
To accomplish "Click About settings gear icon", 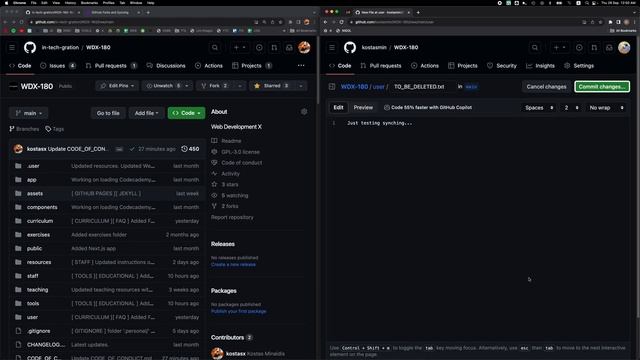I will pos(304,111).
